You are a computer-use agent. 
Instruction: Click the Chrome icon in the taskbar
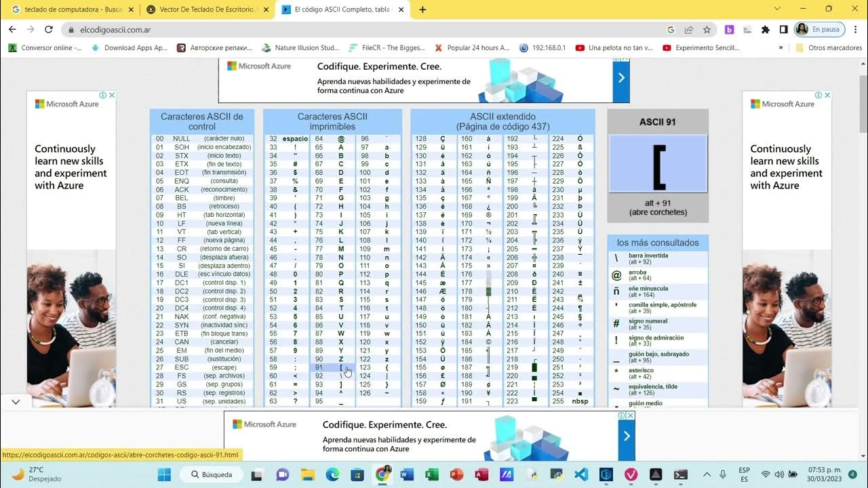382,474
